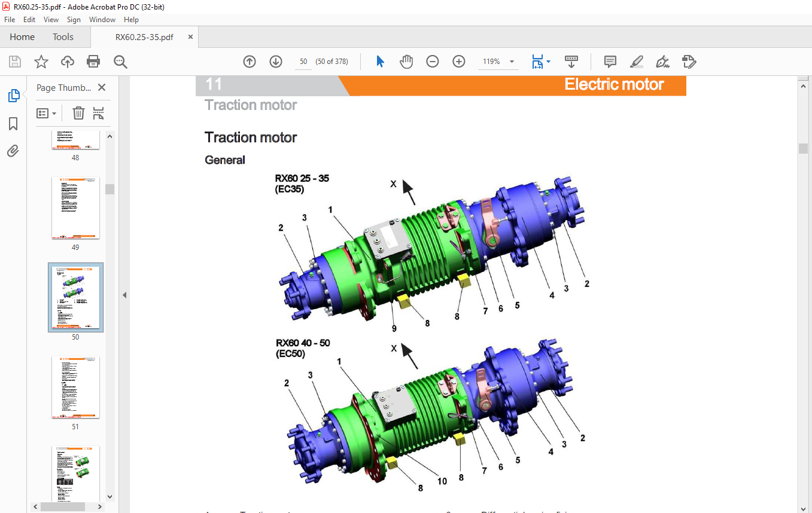
Task: Collapse the left navigation pane arrow
Action: 124,295
